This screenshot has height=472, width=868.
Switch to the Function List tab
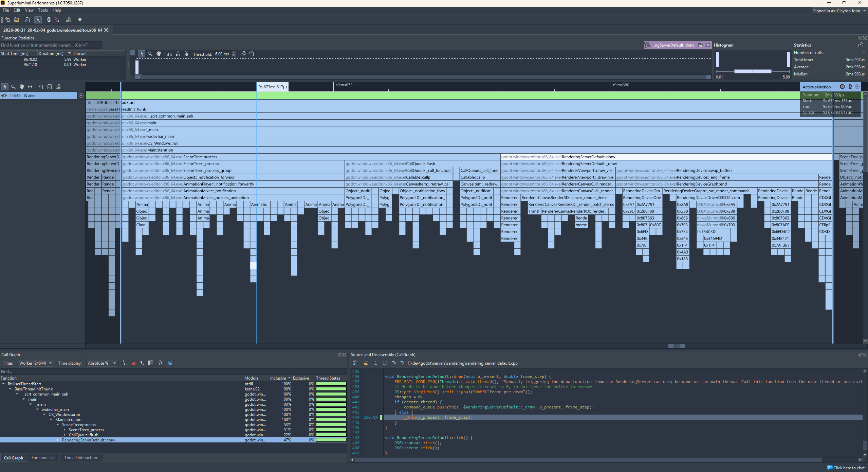[x=43, y=458]
